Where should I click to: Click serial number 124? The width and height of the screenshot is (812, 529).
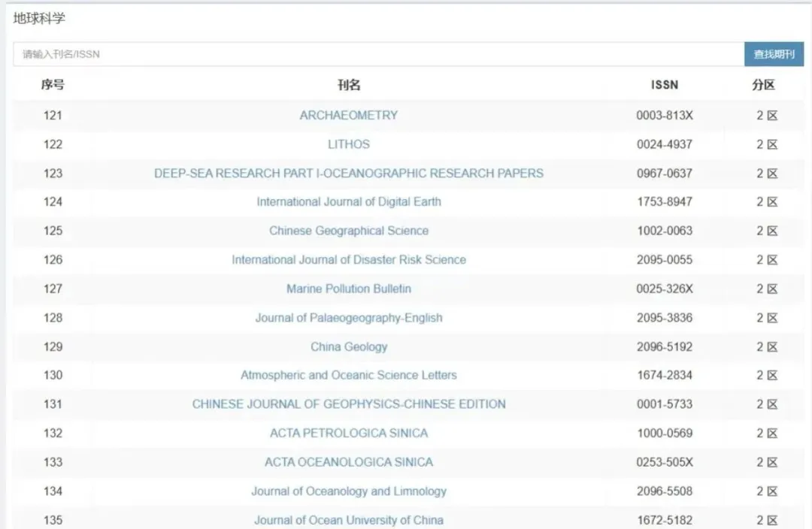point(53,202)
